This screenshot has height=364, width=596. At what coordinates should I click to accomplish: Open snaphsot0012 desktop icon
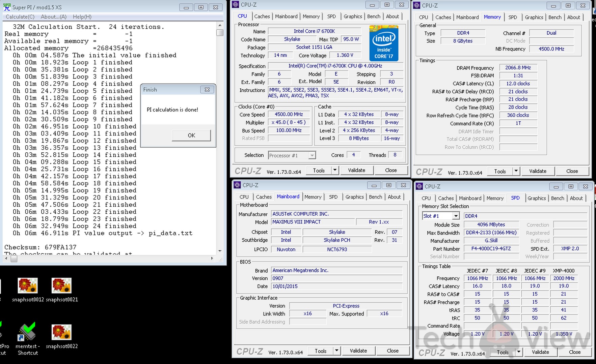click(28, 289)
